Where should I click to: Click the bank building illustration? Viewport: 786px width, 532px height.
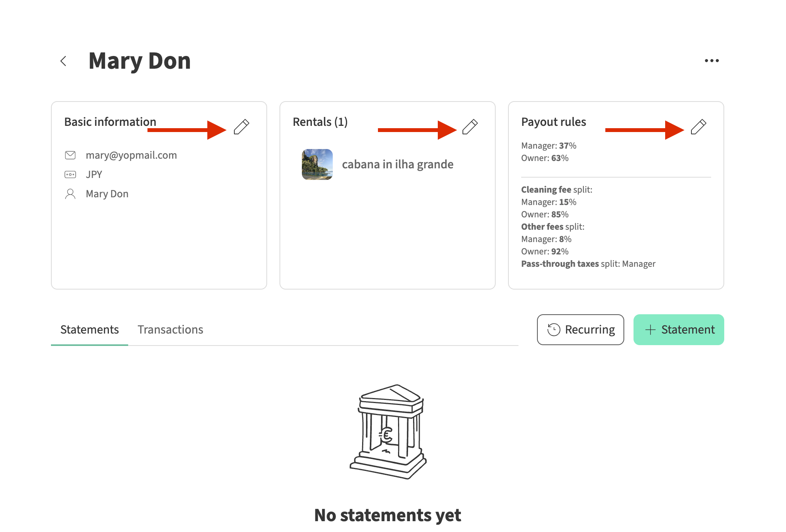click(388, 432)
